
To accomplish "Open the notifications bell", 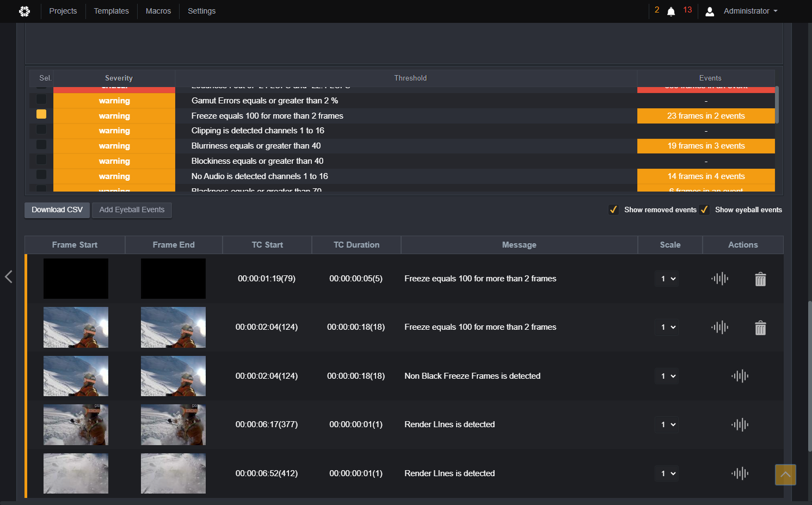I will click(671, 11).
